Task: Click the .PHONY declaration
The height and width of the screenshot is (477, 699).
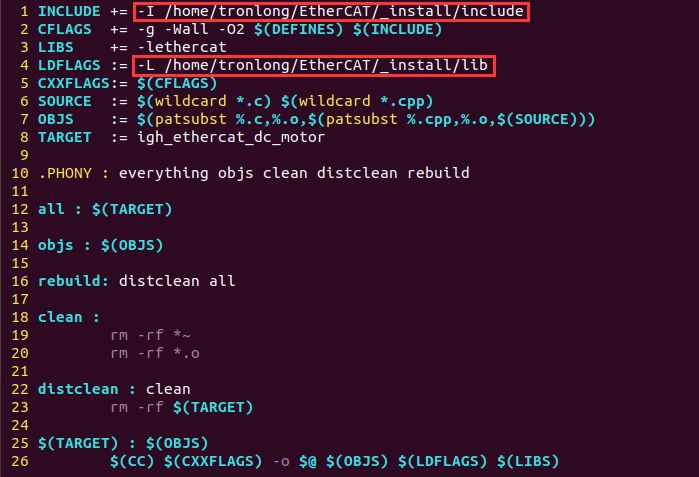Action: click(65, 173)
